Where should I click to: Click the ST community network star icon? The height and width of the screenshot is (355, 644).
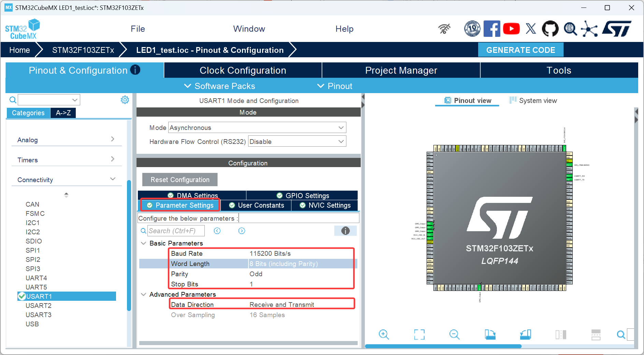click(x=589, y=29)
